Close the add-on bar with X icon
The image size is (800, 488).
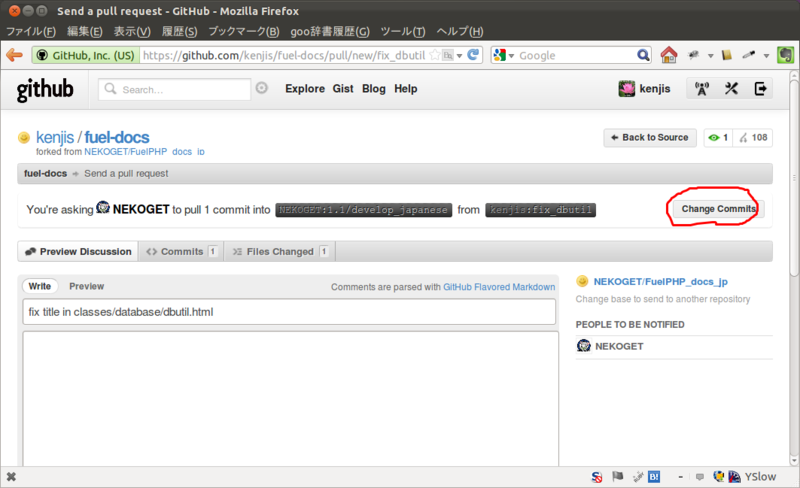coord(11,477)
